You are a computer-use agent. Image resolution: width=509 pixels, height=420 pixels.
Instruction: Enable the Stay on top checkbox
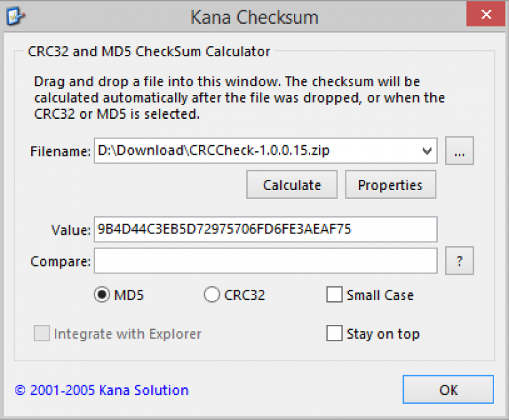click(334, 334)
